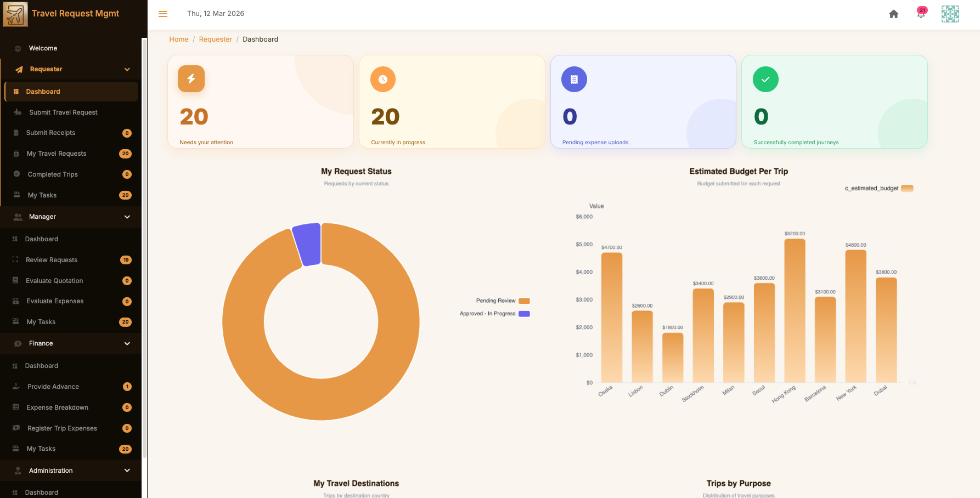Click the Travel Request Mgmt airplane logo

tap(15, 14)
